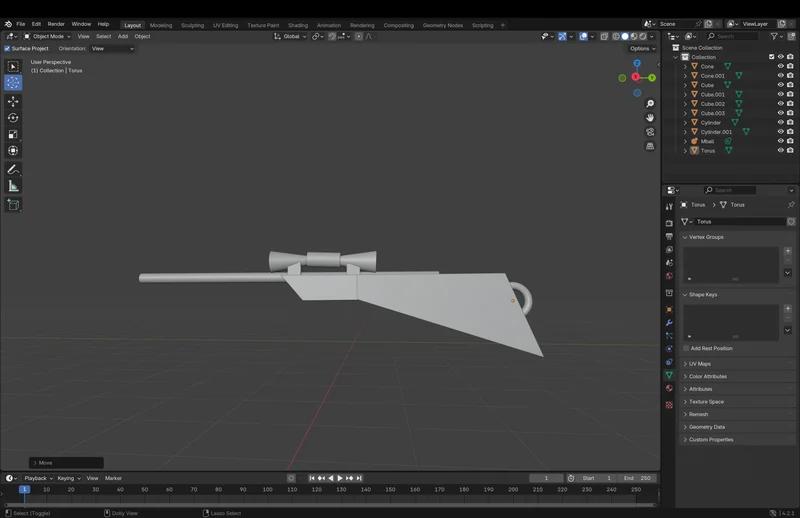Click frame 100 on the timeline
The width and height of the screenshot is (800, 518).
coord(267,489)
